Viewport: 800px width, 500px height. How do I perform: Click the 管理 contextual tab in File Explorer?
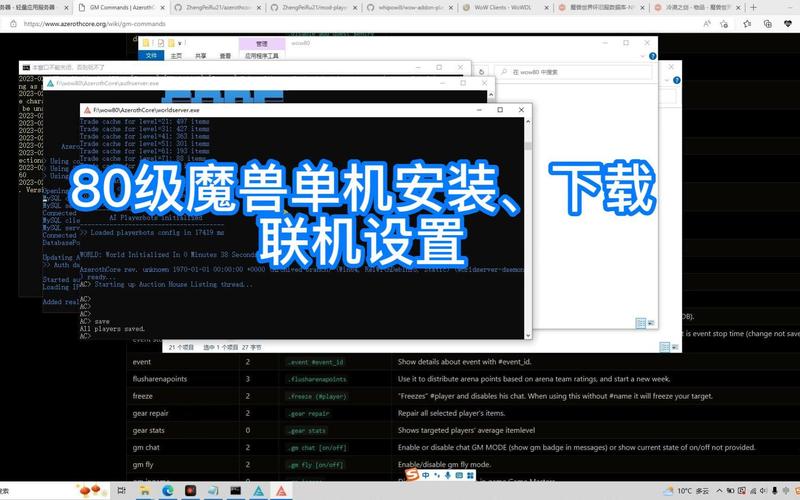click(x=261, y=44)
